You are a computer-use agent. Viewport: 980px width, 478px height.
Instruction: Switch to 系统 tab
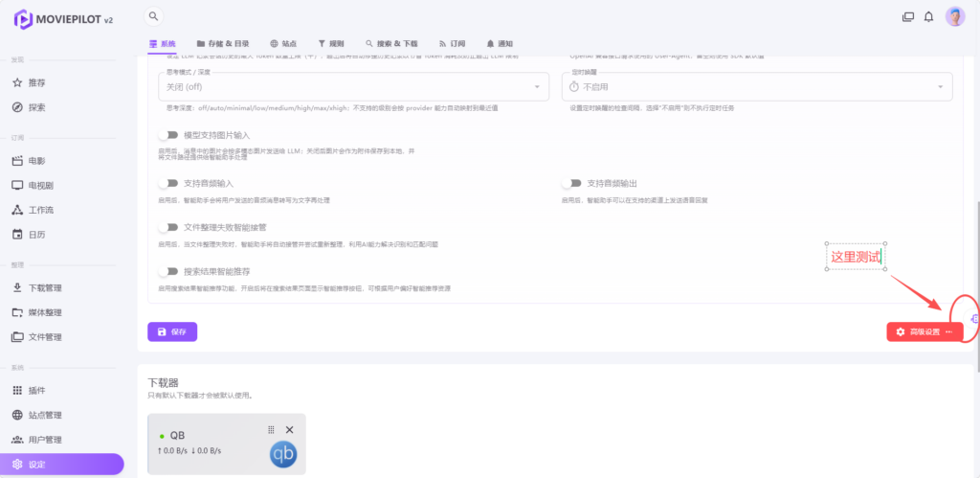coord(162,44)
